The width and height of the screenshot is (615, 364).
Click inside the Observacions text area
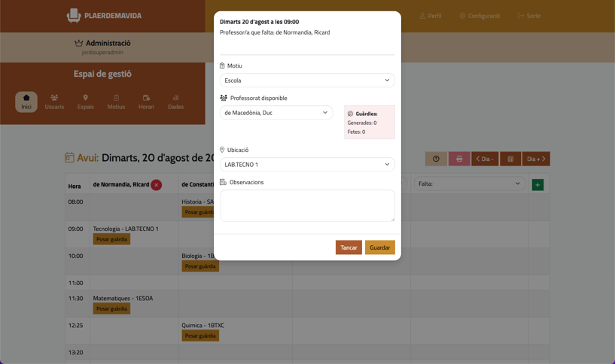[307, 205]
